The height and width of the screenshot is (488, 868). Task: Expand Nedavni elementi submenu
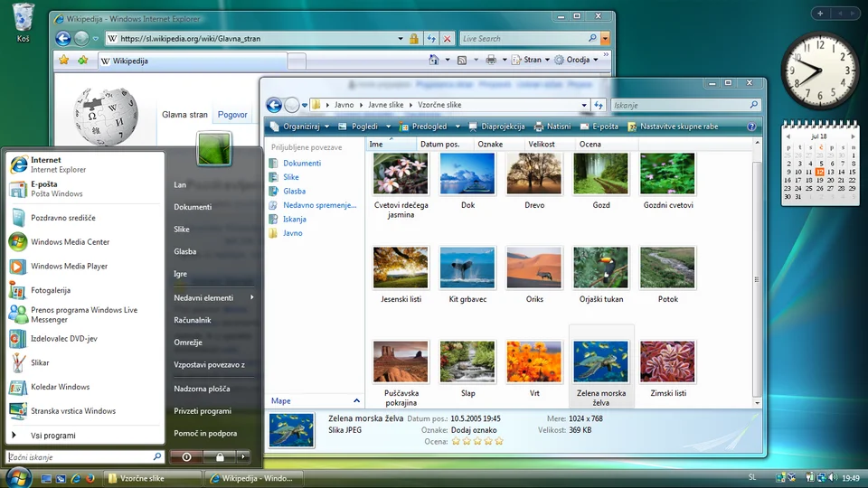(213, 297)
